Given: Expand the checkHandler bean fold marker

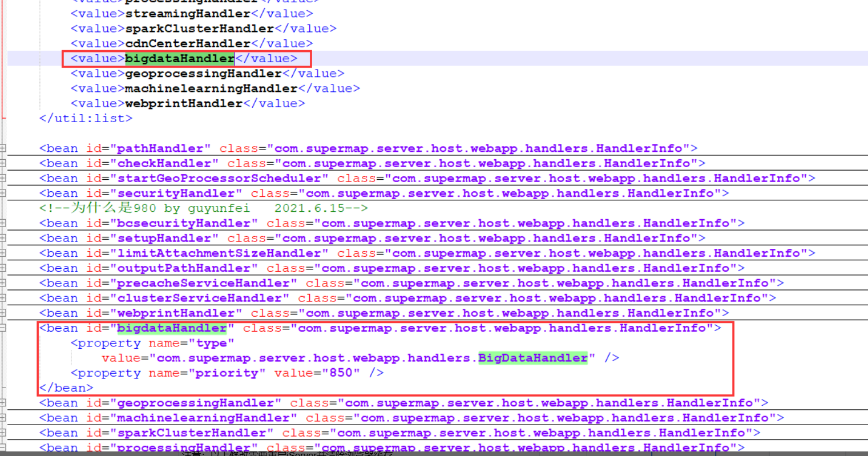Looking at the screenshot, I should [x=3, y=163].
